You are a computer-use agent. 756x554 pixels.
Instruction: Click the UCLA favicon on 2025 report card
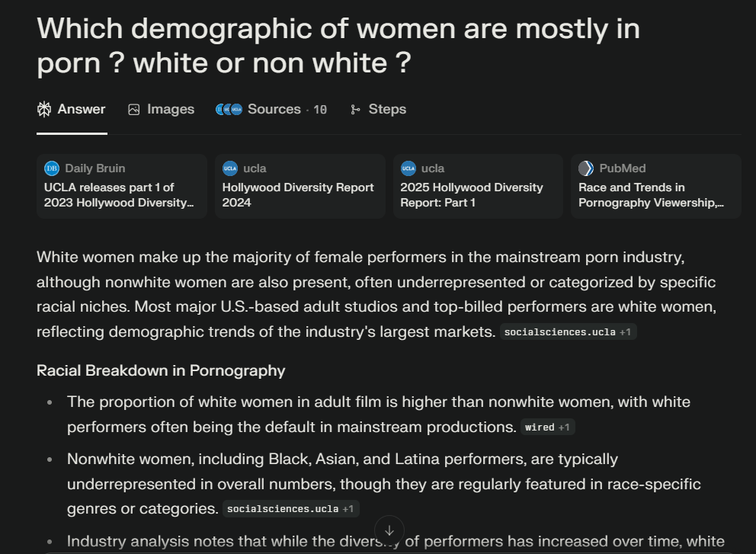[x=408, y=168]
